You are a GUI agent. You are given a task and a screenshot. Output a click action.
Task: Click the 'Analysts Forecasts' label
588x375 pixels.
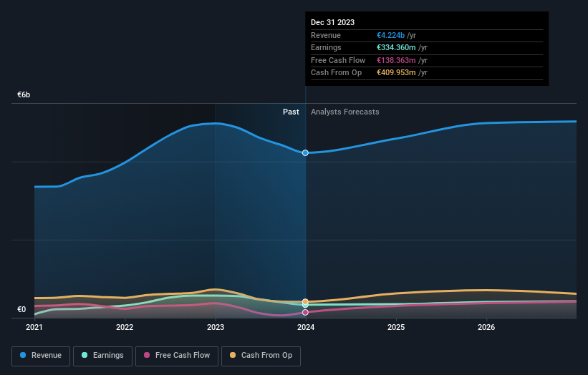coord(345,112)
